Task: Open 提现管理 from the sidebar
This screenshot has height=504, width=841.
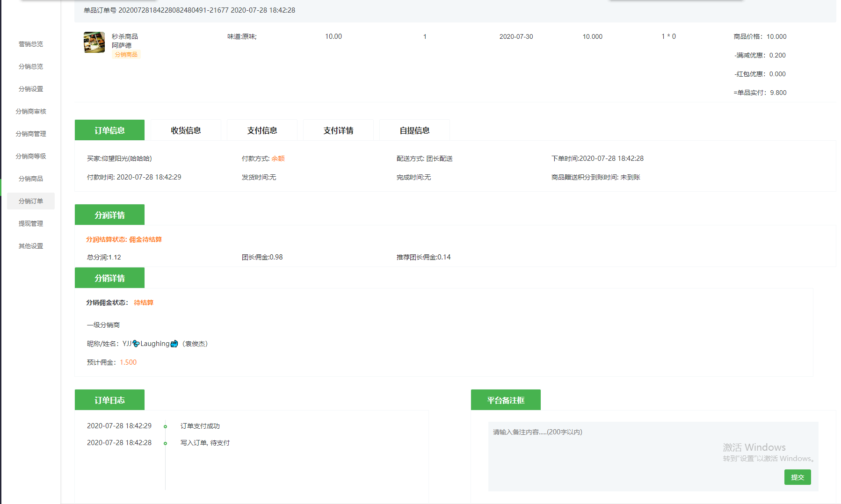Action: (x=31, y=223)
